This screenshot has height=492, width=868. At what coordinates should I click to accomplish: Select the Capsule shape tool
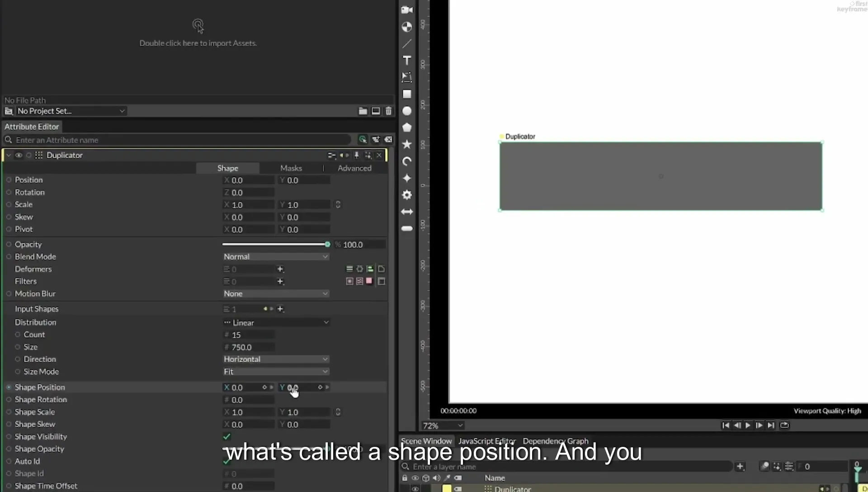pos(407,228)
